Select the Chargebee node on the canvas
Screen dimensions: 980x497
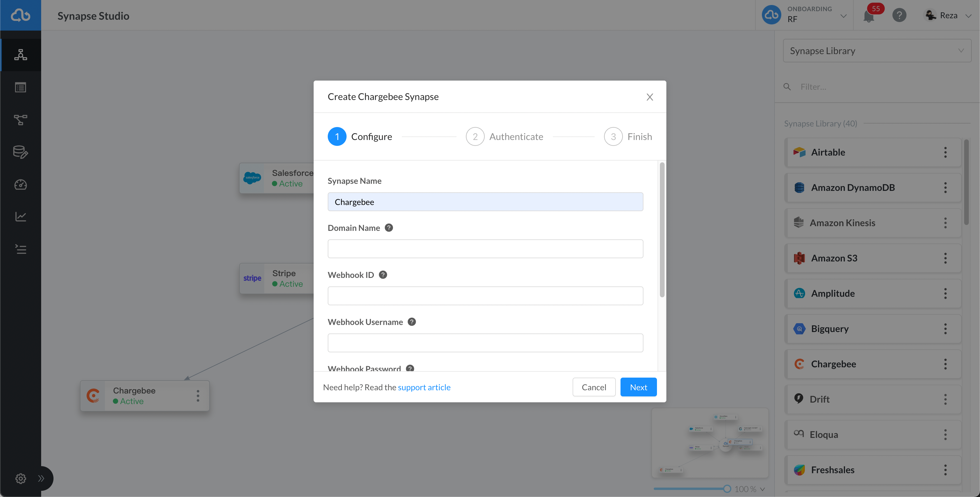(x=145, y=396)
